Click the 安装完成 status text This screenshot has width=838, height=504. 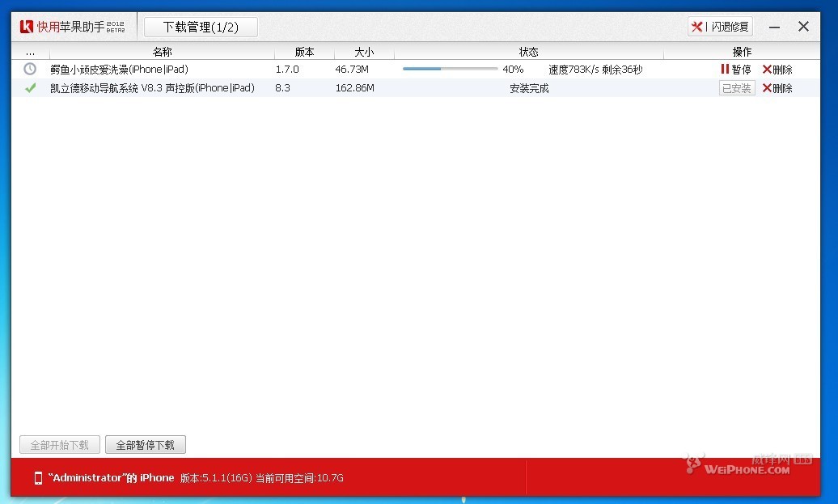(x=529, y=88)
